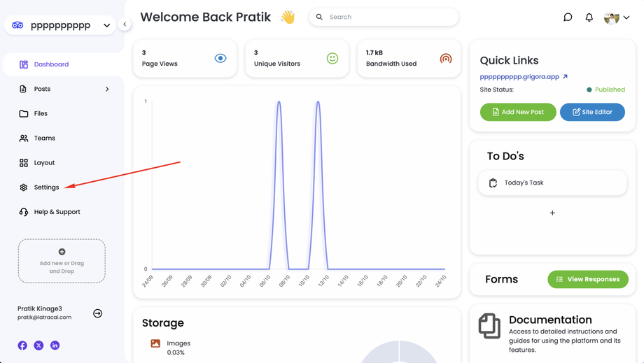The width and height of the screenshot is (644, 363).
Task: Open the Facebook social icon
Action: click(22, 346)
